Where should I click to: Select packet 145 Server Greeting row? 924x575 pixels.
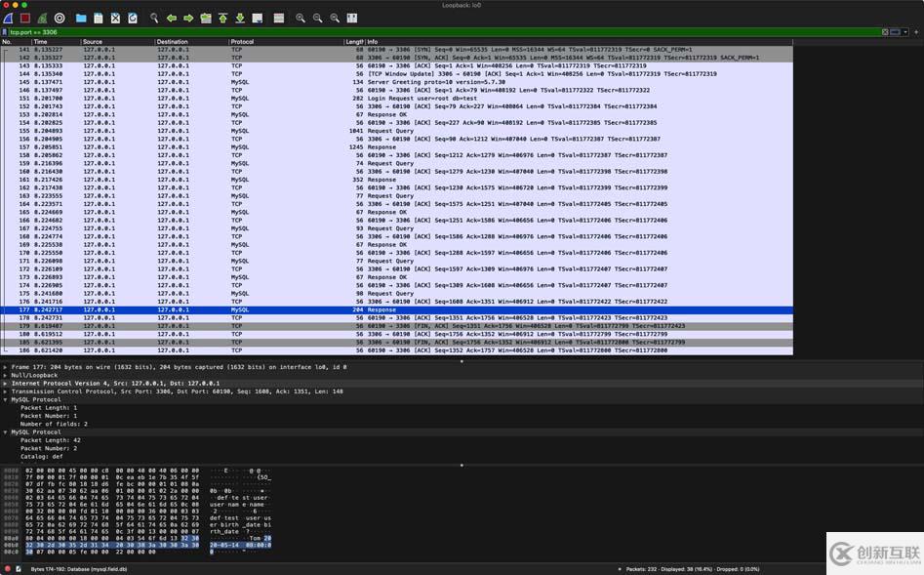(x=396, y=82)
